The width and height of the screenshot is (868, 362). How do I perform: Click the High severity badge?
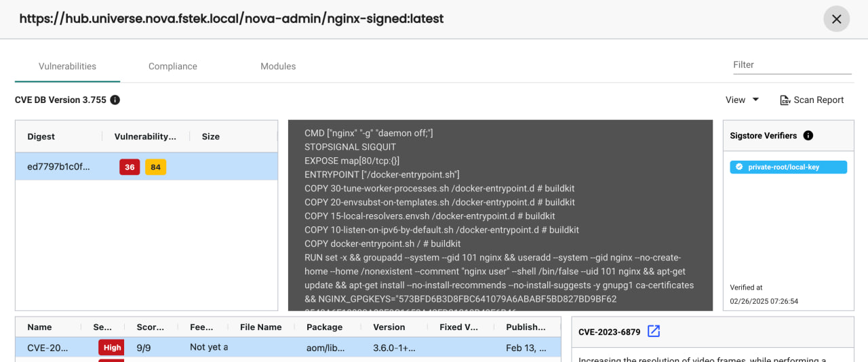point(112,347)
